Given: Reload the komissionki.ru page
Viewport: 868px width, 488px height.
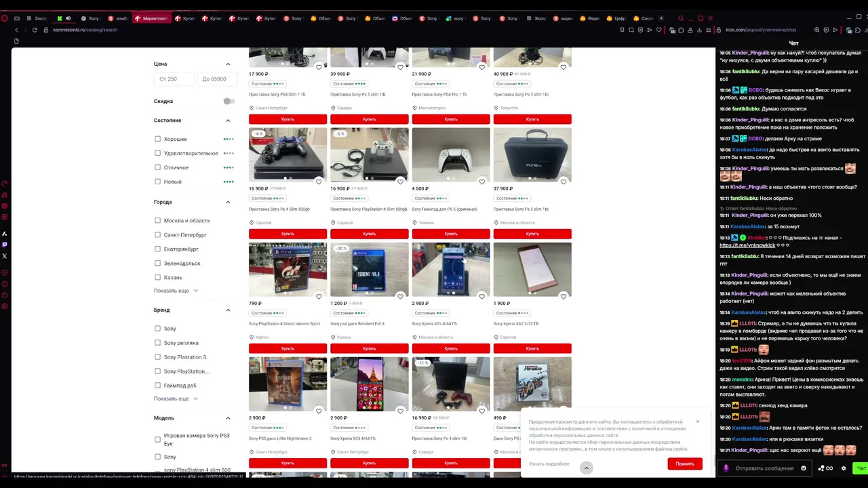Looking at the screenshot, I should click(35, 30).
